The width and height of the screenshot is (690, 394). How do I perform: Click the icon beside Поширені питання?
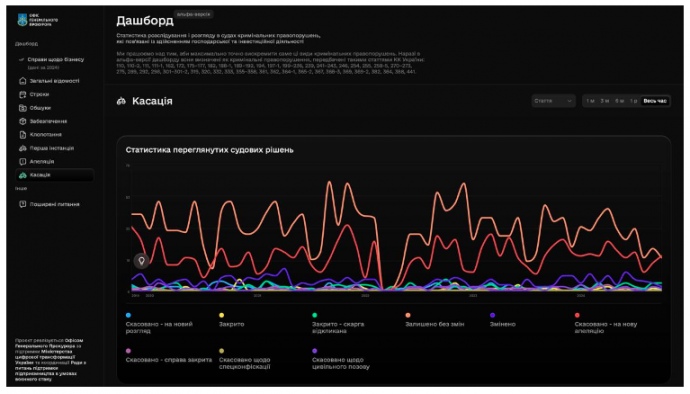tap(23, 204)
